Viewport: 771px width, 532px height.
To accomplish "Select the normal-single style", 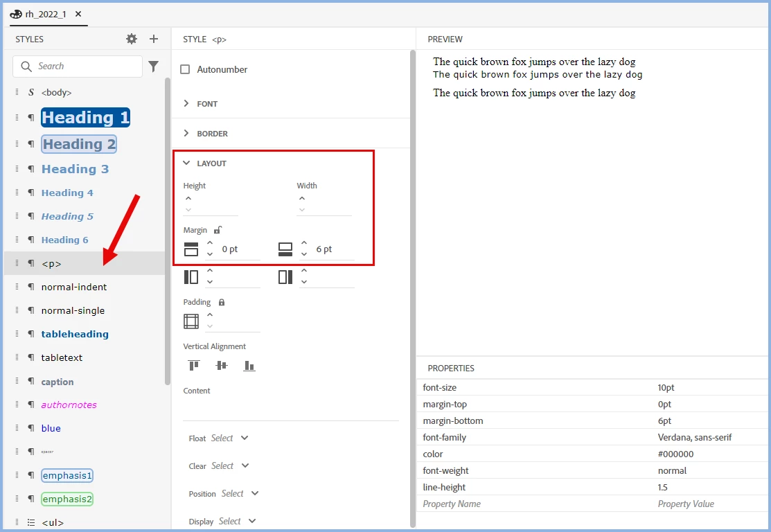I will pos(73,311).
